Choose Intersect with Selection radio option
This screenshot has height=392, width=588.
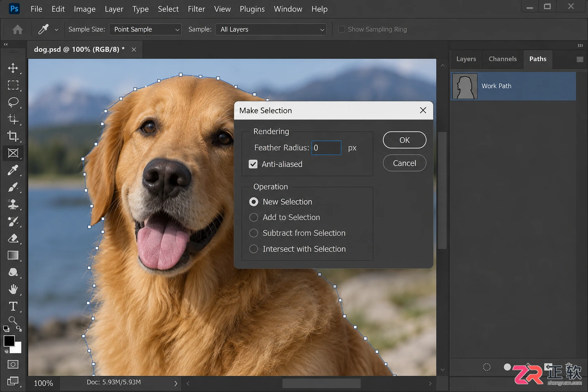(254, 249)
